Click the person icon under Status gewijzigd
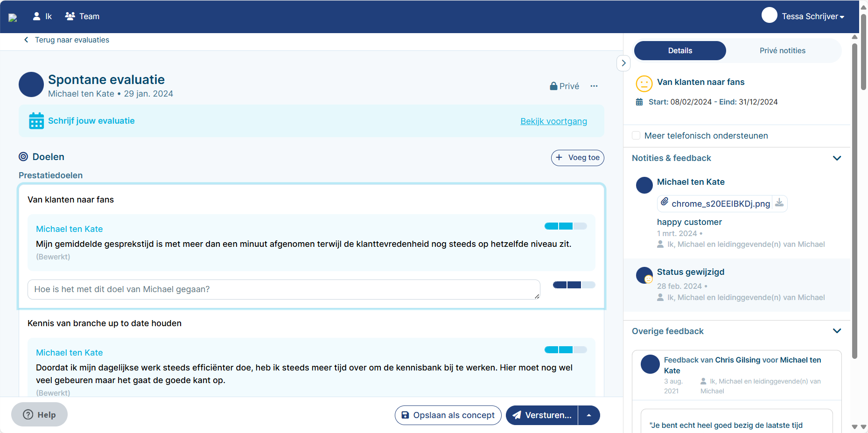868x433 pixels. click(660, 297)
